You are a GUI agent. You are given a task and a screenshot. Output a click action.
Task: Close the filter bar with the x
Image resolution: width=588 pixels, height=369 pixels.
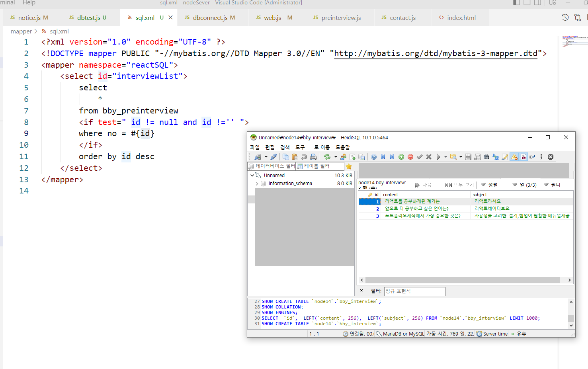tap(361, 291)
